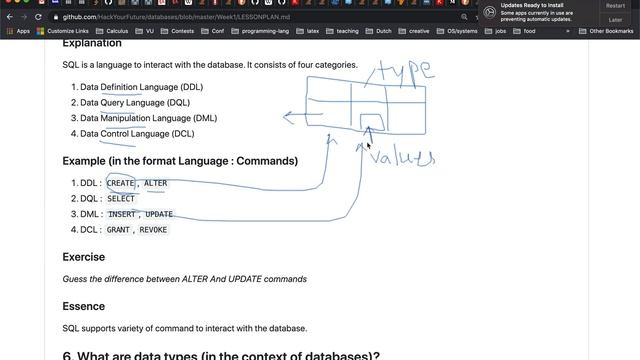
Task: Click the SELECT code snippet
Action: click(x=121, y=199)
